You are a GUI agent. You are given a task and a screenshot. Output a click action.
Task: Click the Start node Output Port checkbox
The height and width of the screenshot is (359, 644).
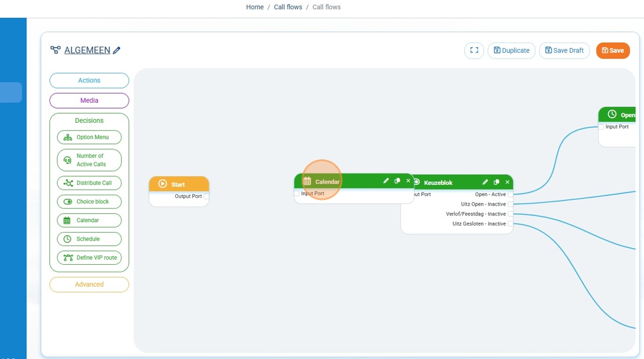tap(206, 196)
